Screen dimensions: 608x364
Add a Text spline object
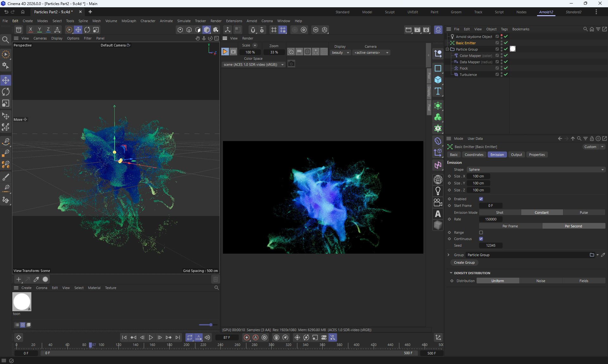[438, 91]
